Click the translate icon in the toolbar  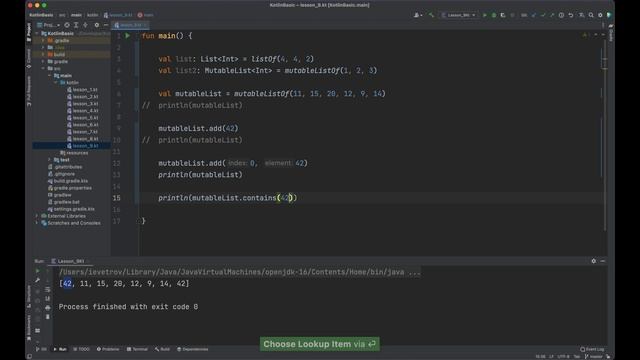coord(581,15)
